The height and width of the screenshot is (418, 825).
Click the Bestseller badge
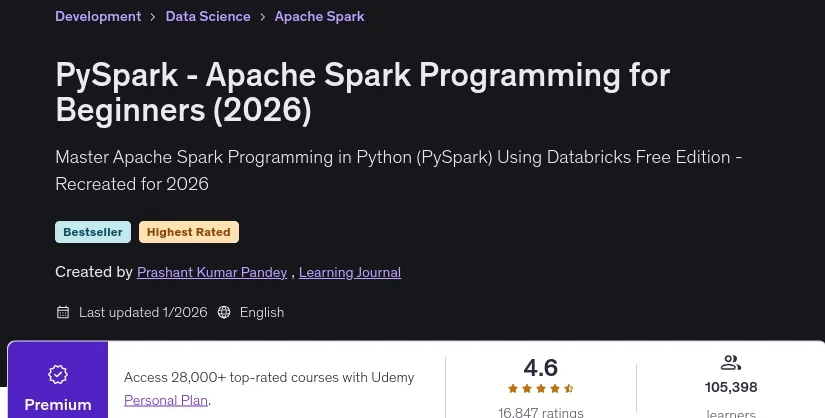point(93,232)
